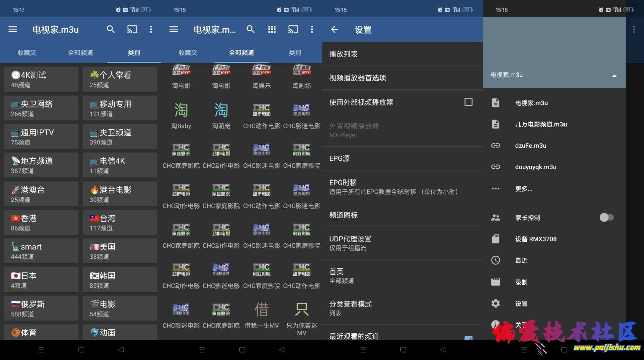The height and width of the screenshot is (360, 644).
Task: Switch to 全部频道 tab in first screen
Action: [x=80, y=53]
